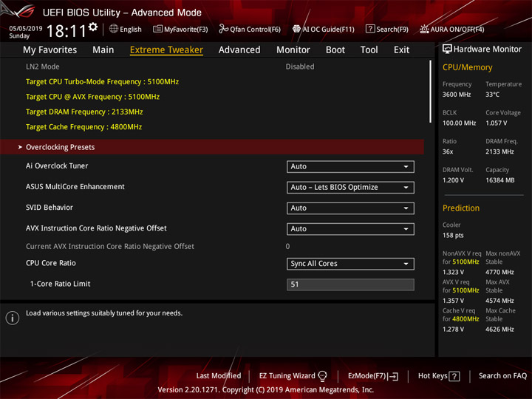This screenshot has height=399, width=532.
Task: Click the 158 pts cooler score
Action: pos(453,235)
